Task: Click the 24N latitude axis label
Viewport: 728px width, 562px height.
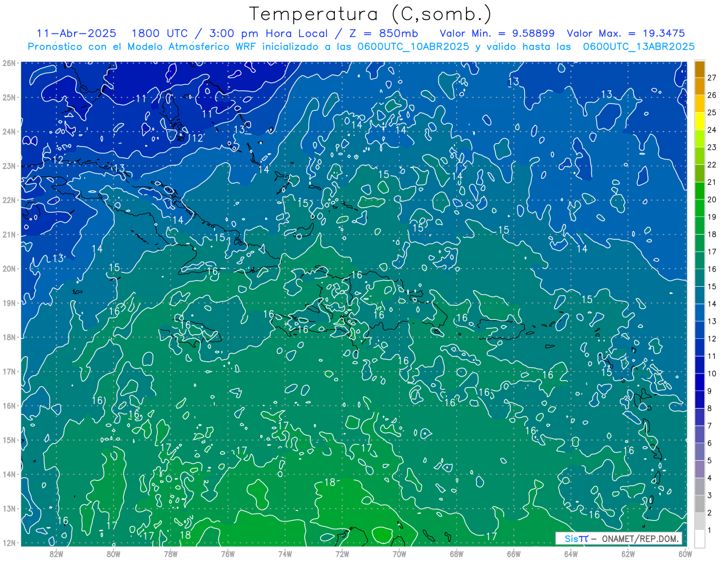Action: [9, 132]
